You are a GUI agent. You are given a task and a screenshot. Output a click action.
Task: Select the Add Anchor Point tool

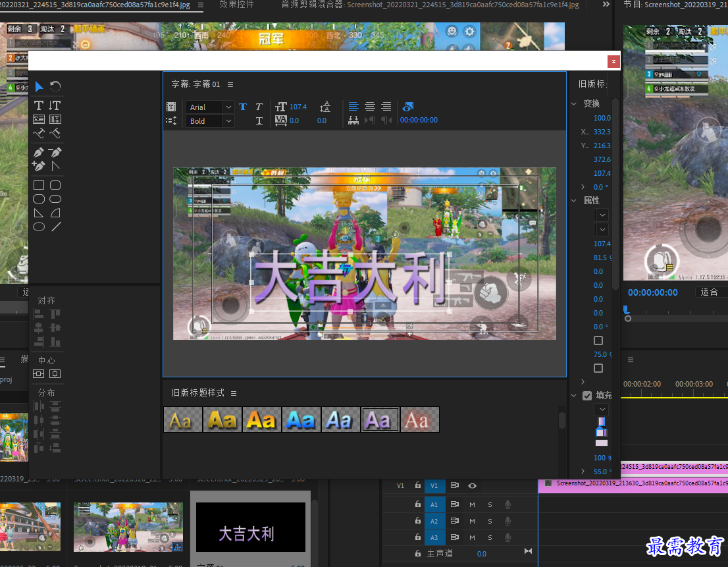point(39,166)
